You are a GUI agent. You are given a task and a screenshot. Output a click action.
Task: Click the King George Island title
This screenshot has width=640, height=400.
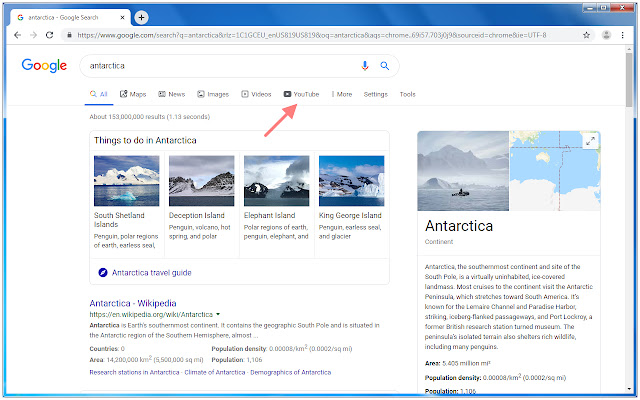(350, 215)
